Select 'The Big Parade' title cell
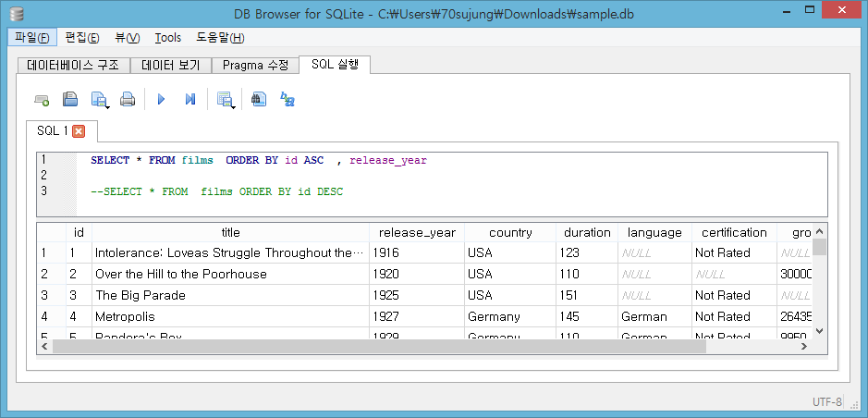868x418 pixels. [230, 296]
